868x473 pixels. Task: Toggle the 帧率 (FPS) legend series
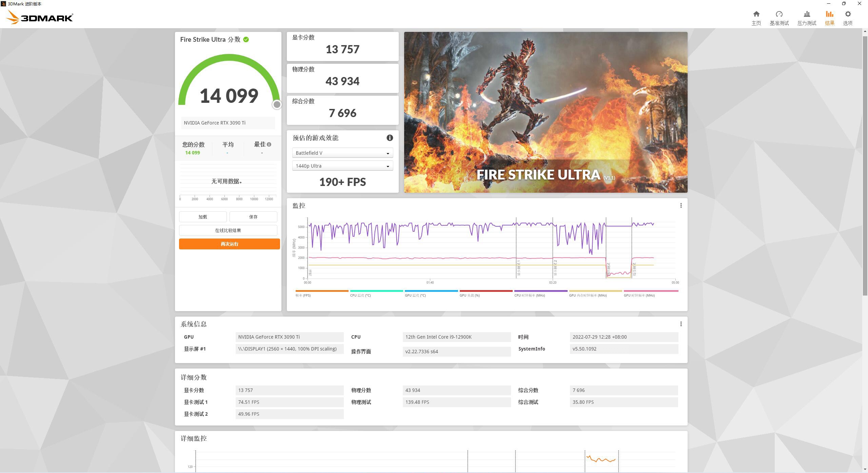pos(321,293)
